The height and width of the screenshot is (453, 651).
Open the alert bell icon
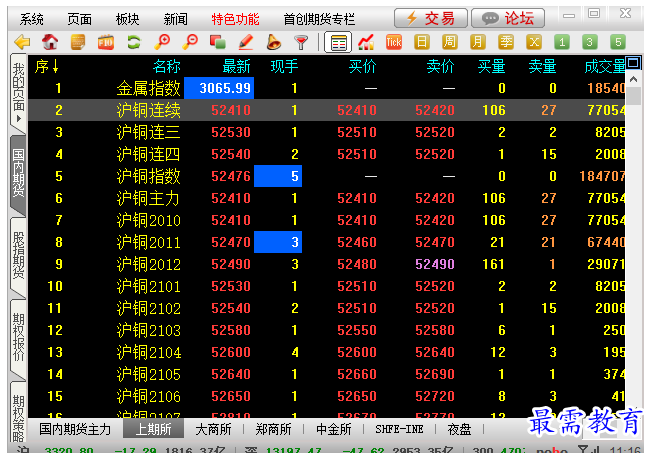[273, 42]
